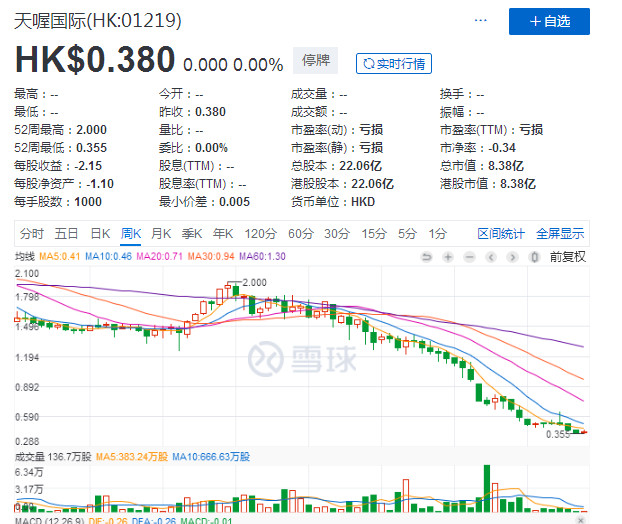The image size is (622, 524).
Task: Open 全屏显示 fullscreen chart
Action: coord(560,234)
